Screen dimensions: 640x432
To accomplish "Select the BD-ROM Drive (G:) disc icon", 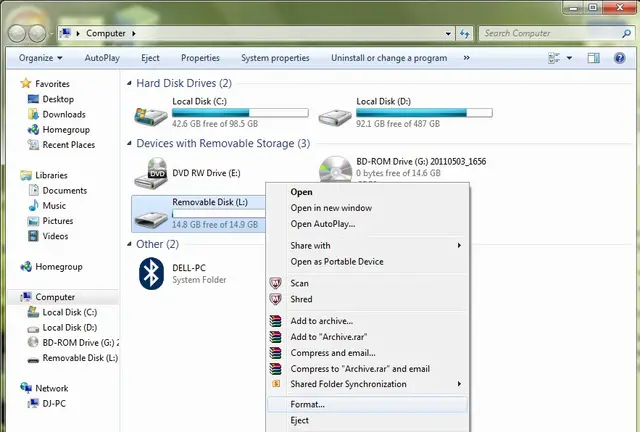I will [x=336, y=169].
